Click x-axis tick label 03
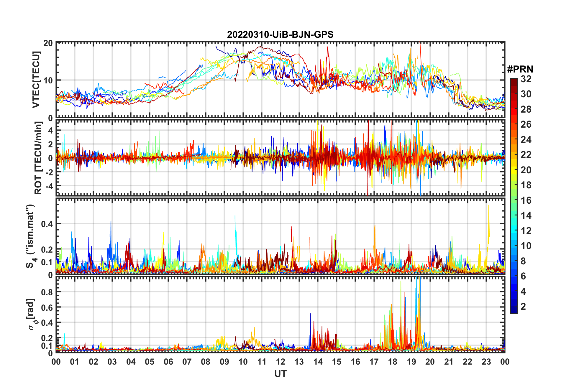The height and width of the screenshot is (392, 561). coord(112,362)
